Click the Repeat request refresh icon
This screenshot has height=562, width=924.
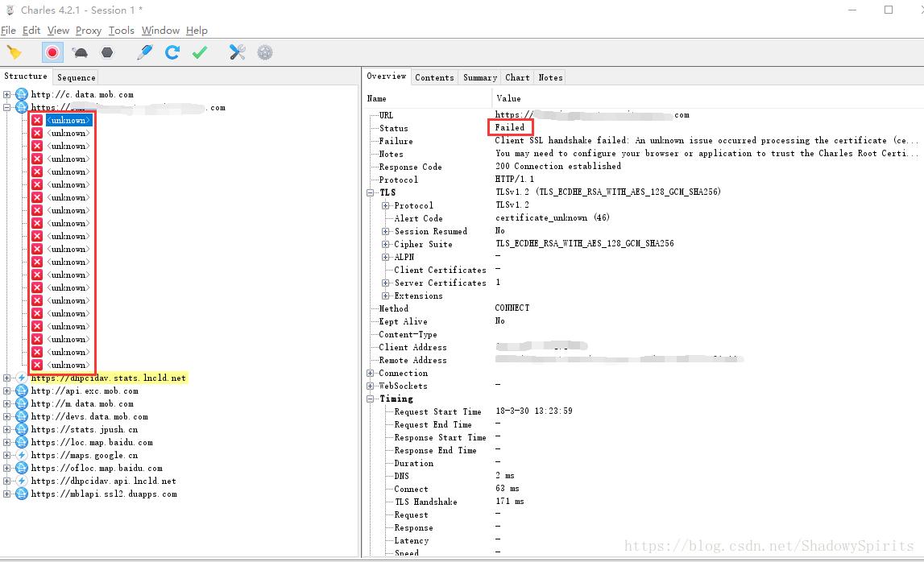point(172,53)
